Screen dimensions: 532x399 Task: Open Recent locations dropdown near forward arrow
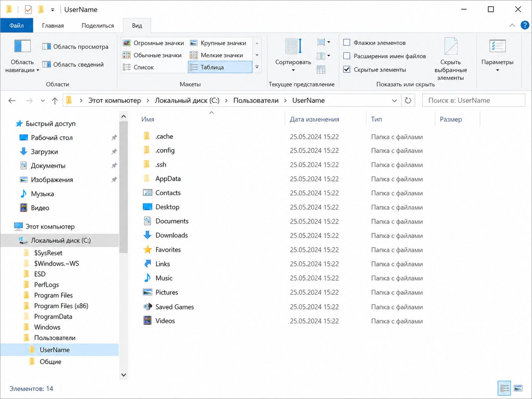[x=43, y=101]
